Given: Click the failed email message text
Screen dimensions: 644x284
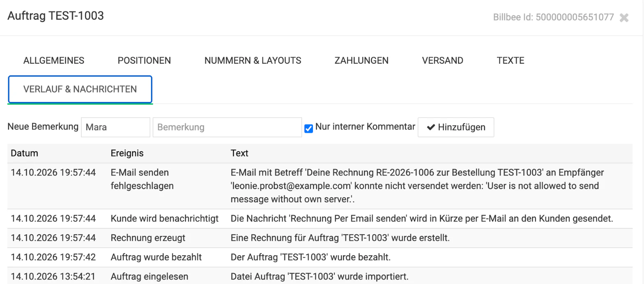Looking at the screenshot, I should tap(417, 186).
